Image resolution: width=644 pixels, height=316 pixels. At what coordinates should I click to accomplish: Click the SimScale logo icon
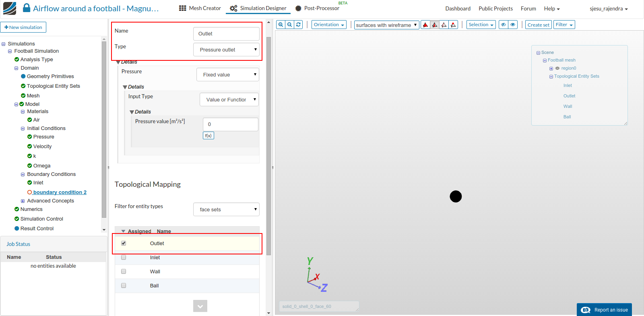(10, 8)
